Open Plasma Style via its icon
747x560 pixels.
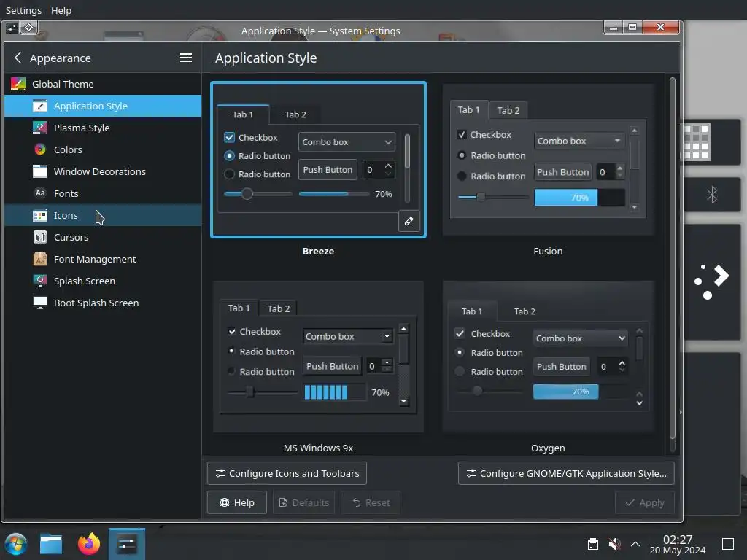pos(40,128)
